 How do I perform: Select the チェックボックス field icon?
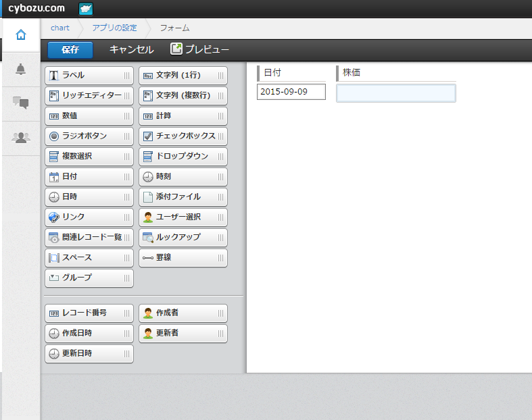coord(148,136)
